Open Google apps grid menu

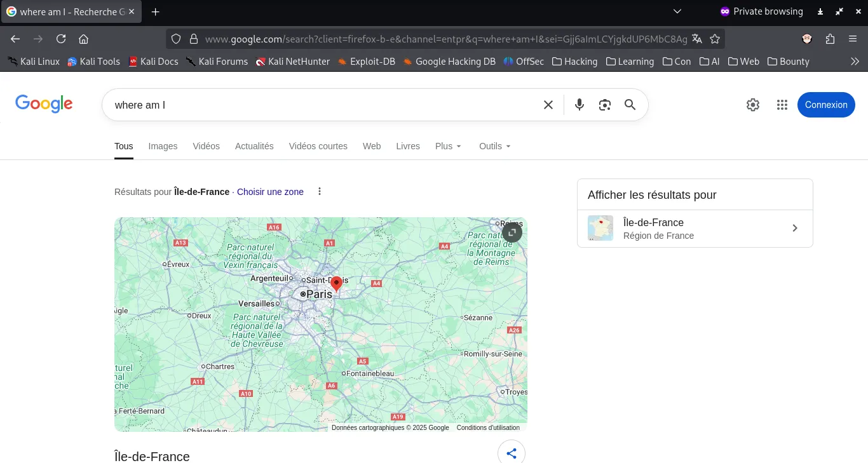point(782,105)
